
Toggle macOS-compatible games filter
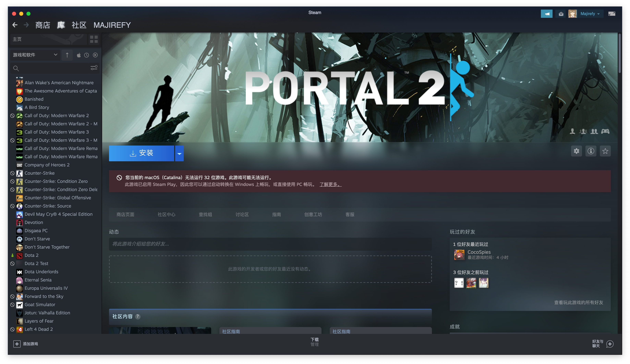[78, 55]
